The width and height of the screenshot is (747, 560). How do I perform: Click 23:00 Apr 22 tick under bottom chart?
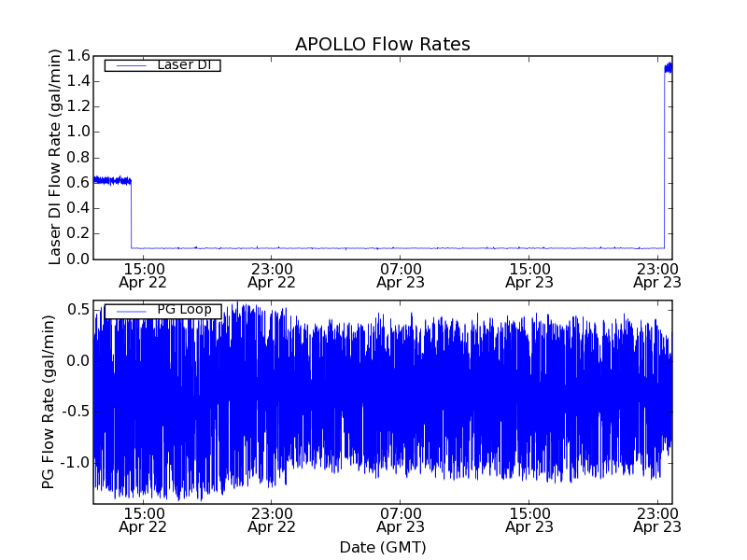(x=272, y=519)
